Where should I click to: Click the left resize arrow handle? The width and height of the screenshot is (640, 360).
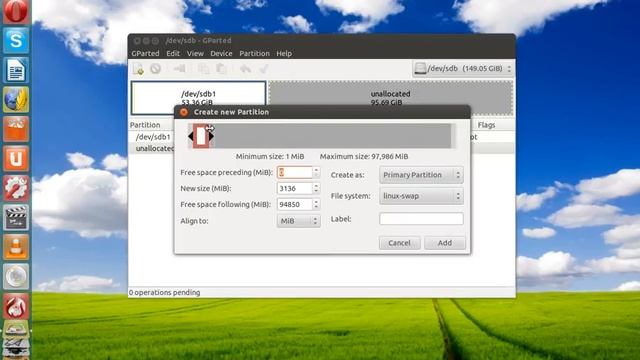click(x=191, y=136)
